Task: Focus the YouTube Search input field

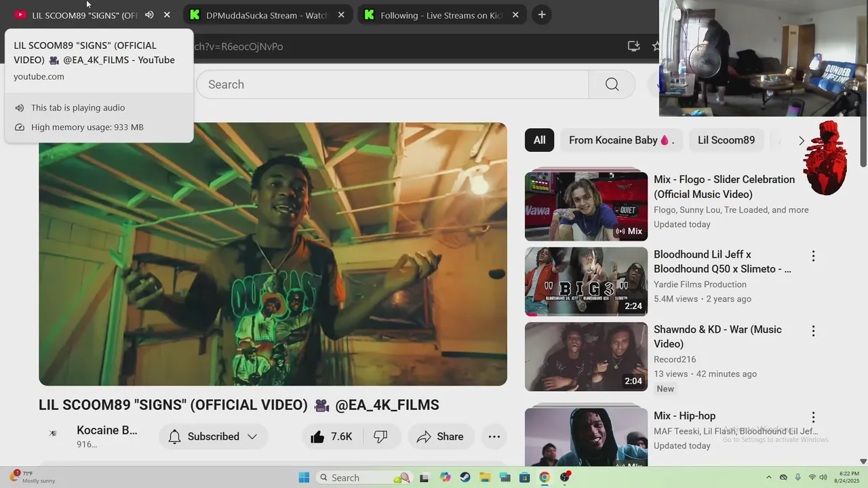Action: click(x=393, y=84)
